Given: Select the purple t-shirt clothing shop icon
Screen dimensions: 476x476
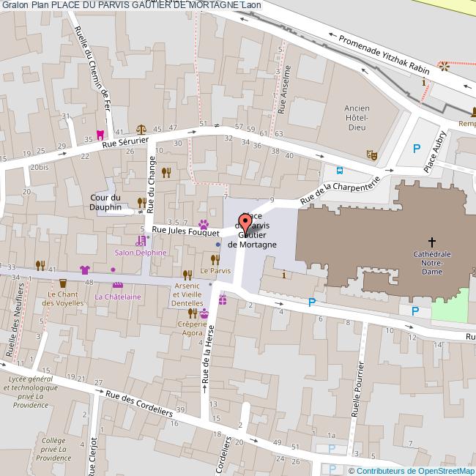Looking at the screenshot, I should click(x=84, y=269).
